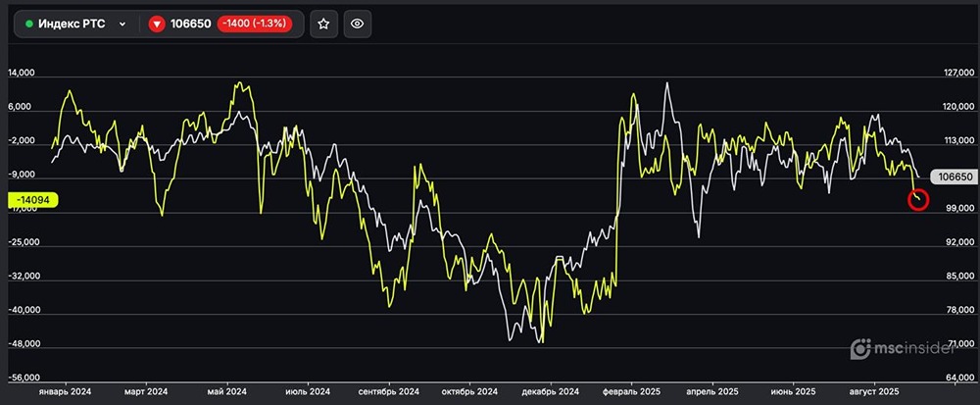Click the май 2024 date label
Image resolution: width=980 pixels, height=405 pixels.
227,391
